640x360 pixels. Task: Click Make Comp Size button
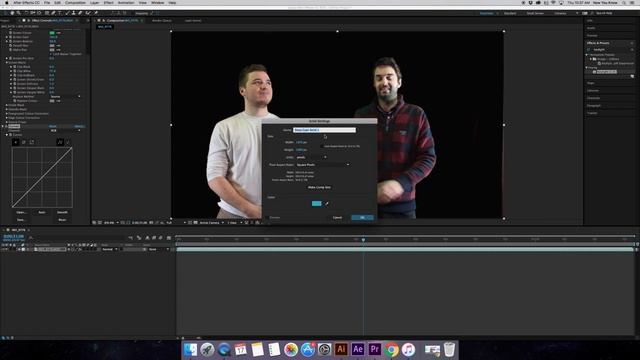(x=319, y=187)
